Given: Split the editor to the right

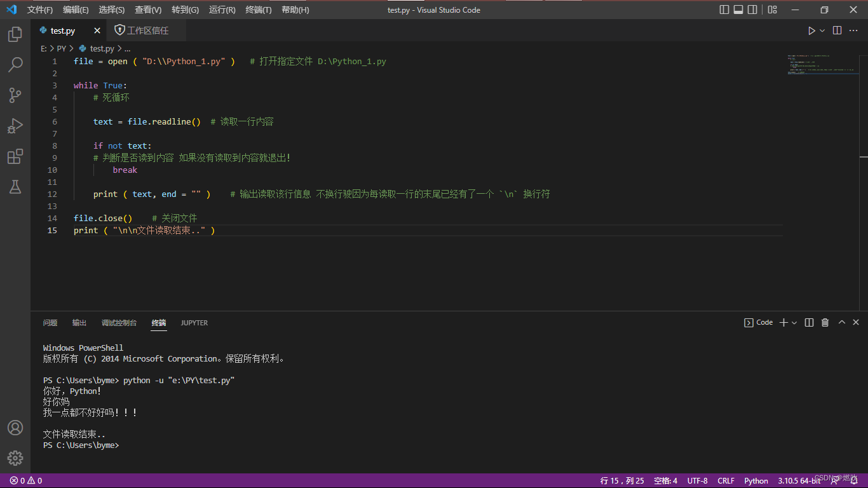Looking at the screenshot, I should [x=837, y=30].
